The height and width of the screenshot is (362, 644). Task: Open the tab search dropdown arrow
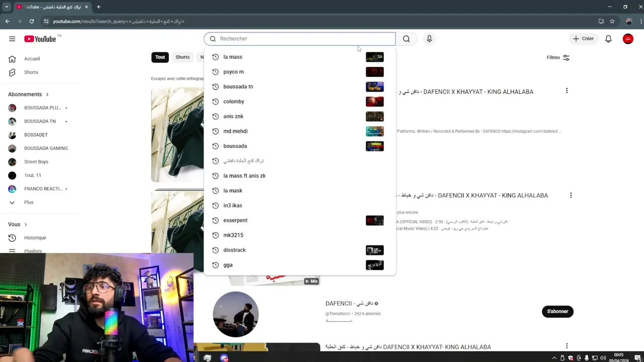[7, 7]
